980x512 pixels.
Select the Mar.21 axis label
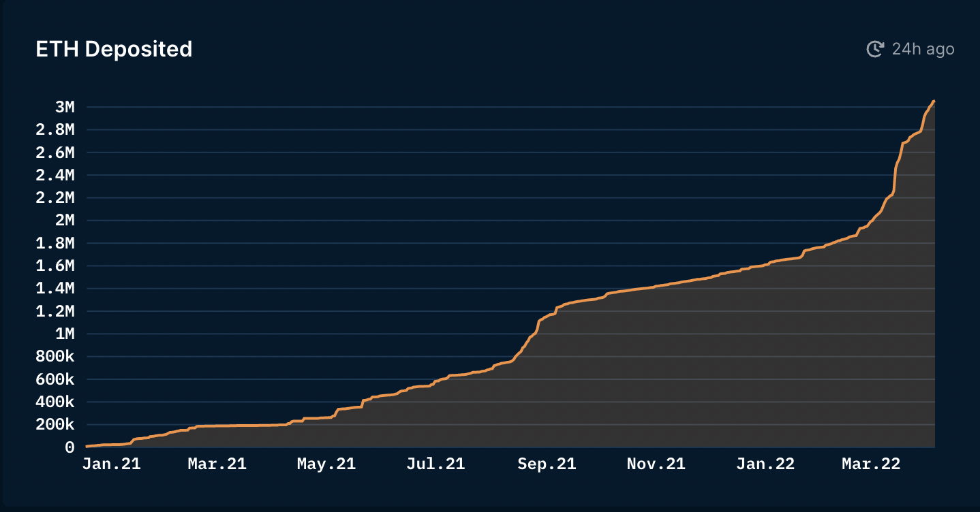pyautogui.click(x=217, y=464)
